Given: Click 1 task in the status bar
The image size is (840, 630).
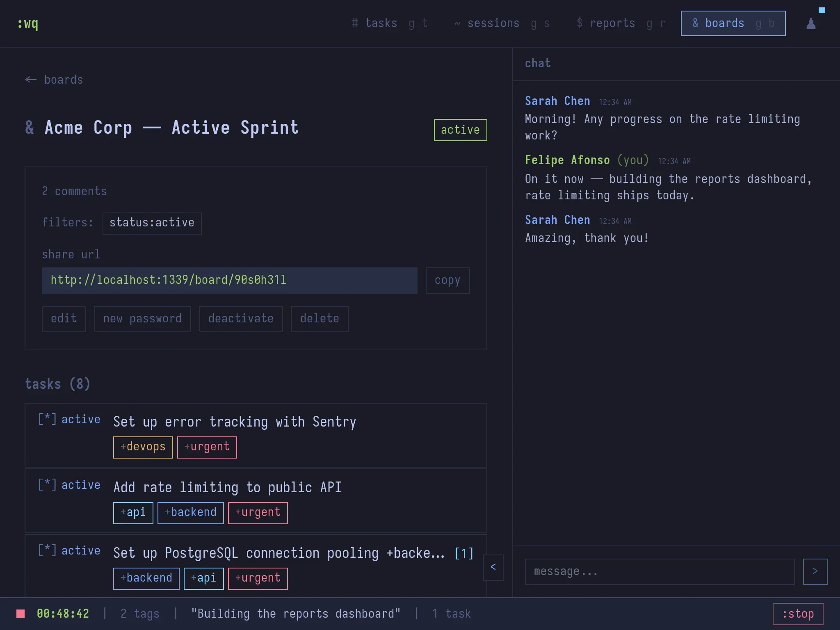Looking at the screenshot, I should 451,614.
